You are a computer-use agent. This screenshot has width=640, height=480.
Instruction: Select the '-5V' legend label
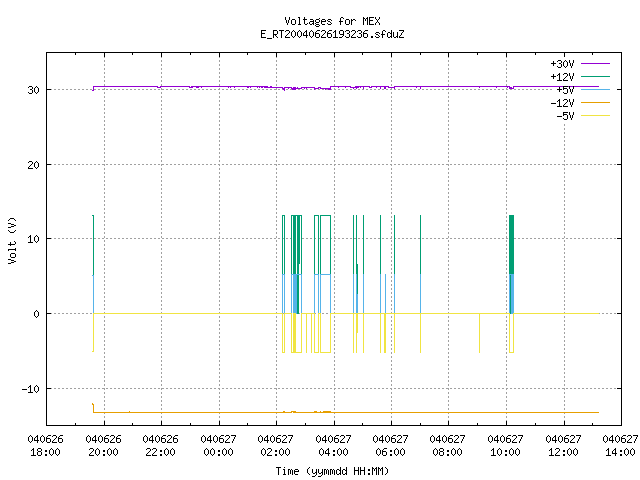click(x=565, y=116)
